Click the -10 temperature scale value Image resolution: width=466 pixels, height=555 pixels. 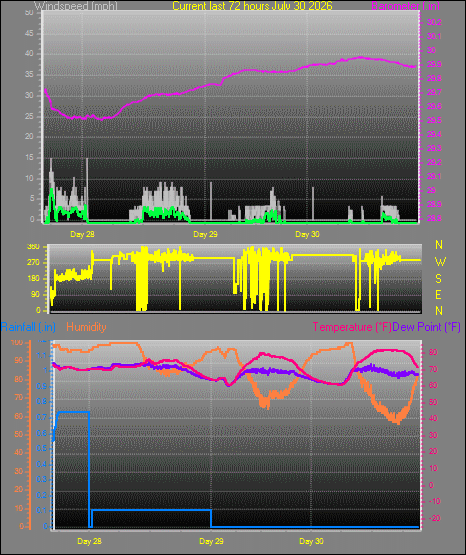click(434, 501)
